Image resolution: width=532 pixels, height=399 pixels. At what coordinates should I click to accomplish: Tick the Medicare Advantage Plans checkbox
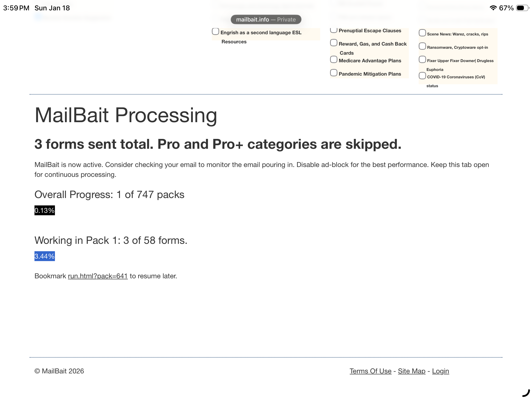pyautogui.click(x=334, y=60)
